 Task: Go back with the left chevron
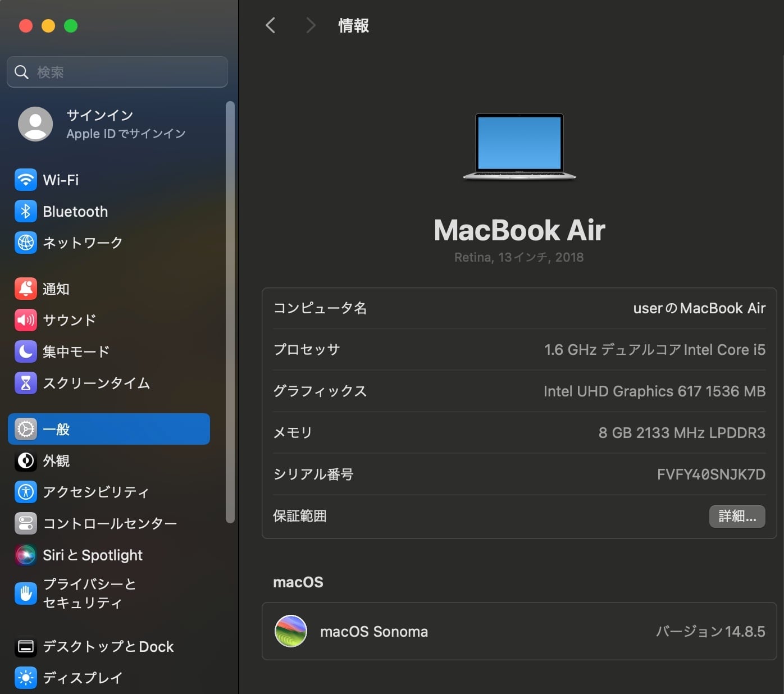pyautogui.click(x=271, y=25)
